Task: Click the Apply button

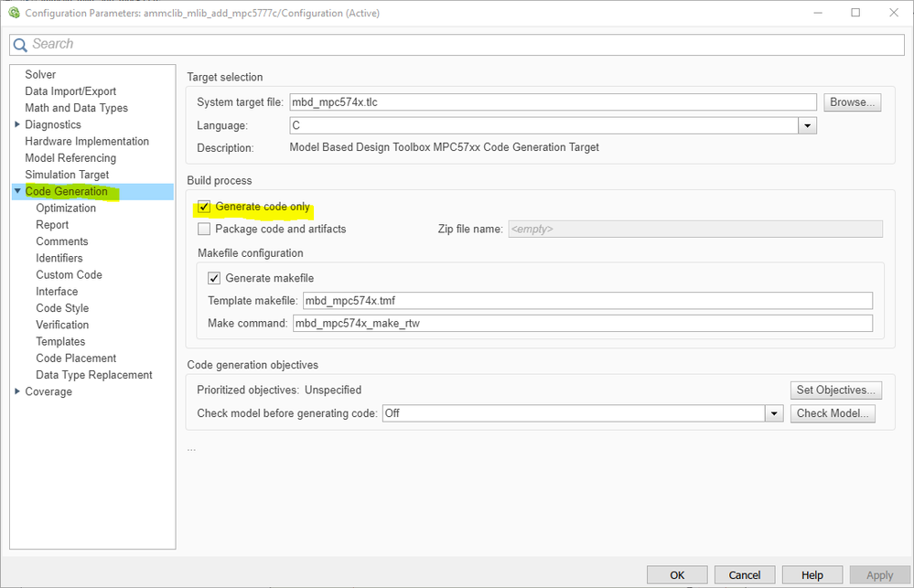Action: pyautogui.click(x=879, y=575)
